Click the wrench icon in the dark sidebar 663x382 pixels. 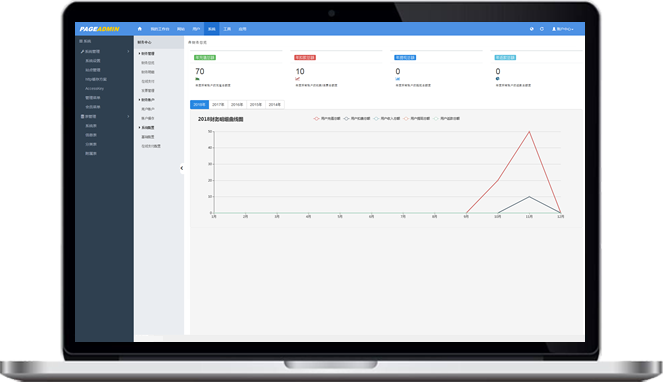[82, 51]
